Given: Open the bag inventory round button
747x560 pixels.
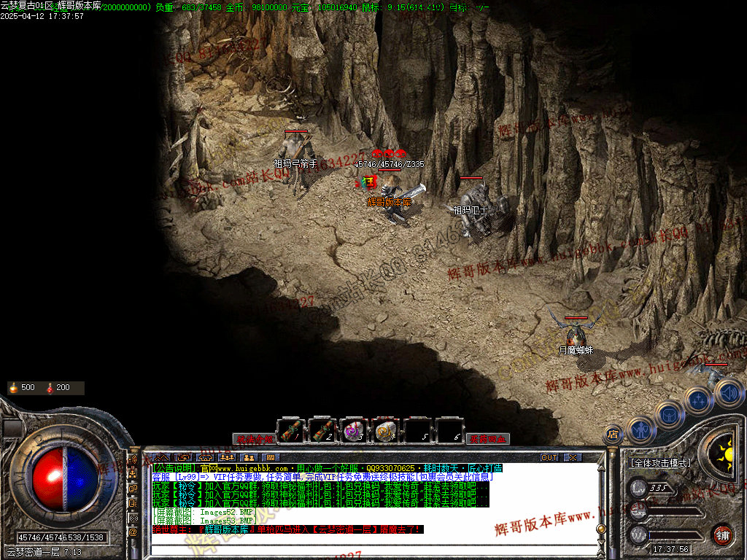Looking at the screenshot, I should pos(670,415).
